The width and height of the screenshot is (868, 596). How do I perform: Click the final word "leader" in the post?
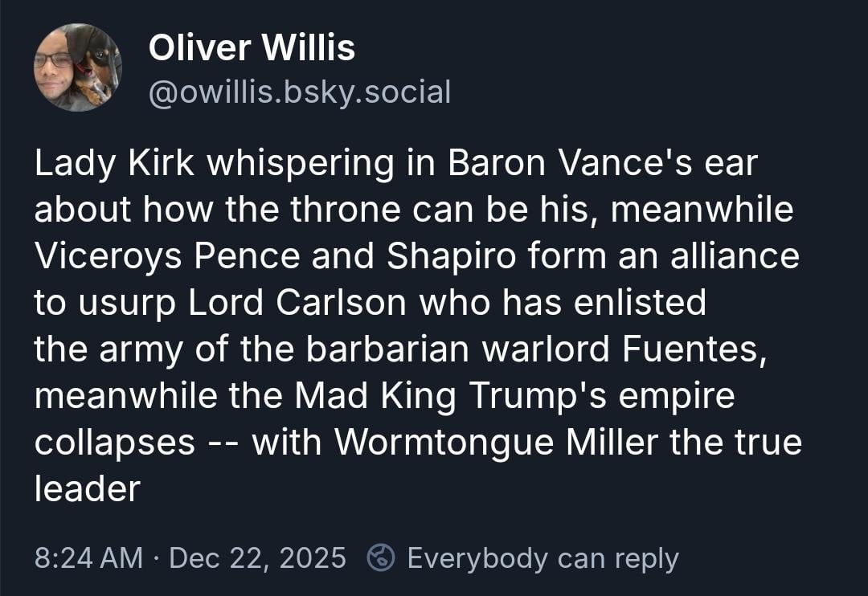tap(88, 488)
